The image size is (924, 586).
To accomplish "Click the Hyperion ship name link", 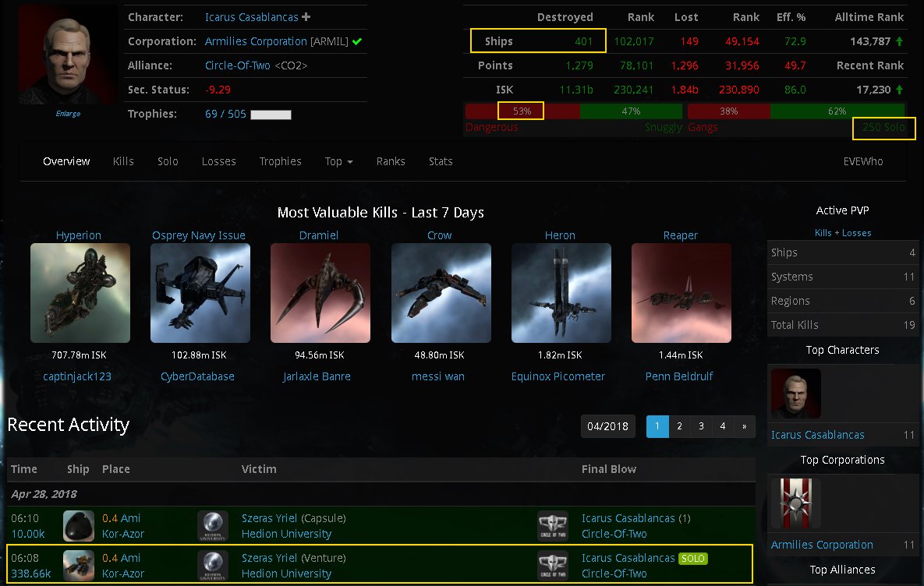I will point(79,235).
